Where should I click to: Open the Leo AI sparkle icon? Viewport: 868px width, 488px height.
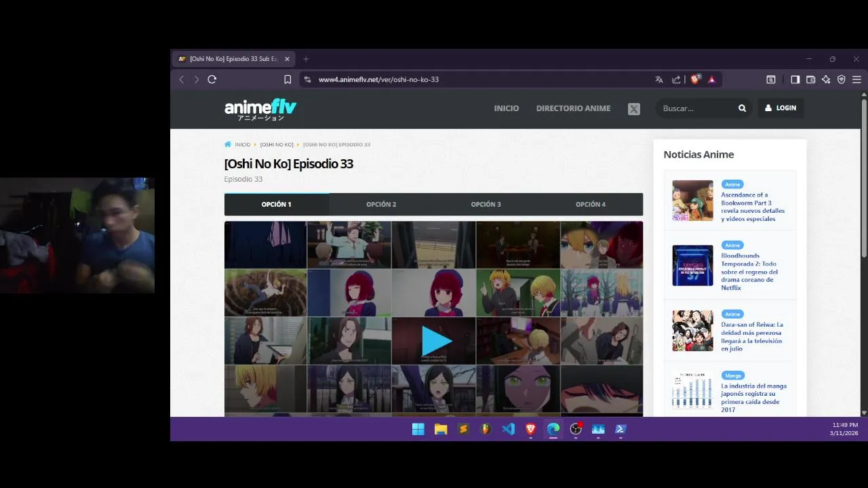pos(826,79)
